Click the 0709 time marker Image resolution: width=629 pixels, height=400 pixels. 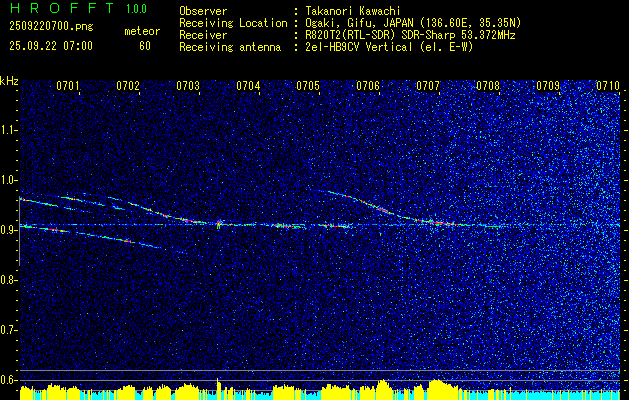point(548,85)
